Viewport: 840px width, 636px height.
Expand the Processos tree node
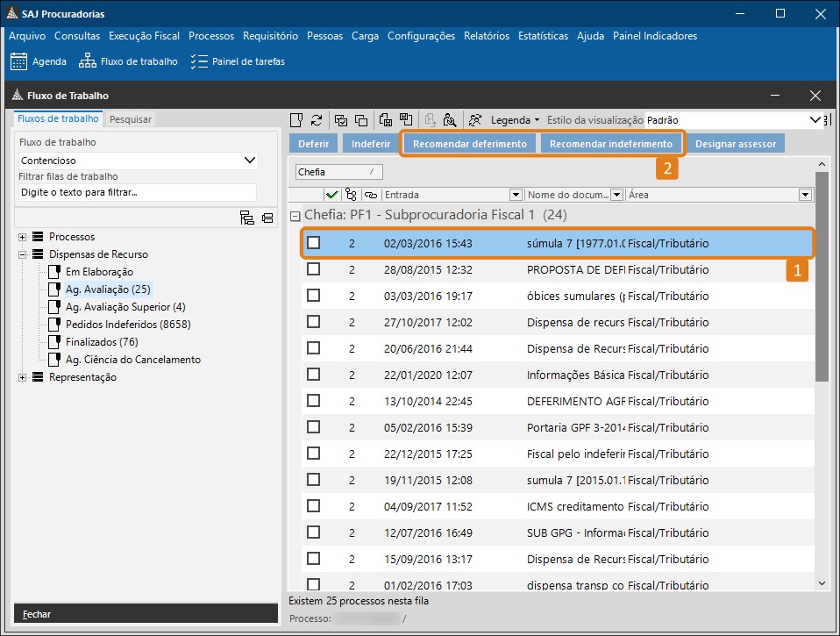[x=22, y=237]
